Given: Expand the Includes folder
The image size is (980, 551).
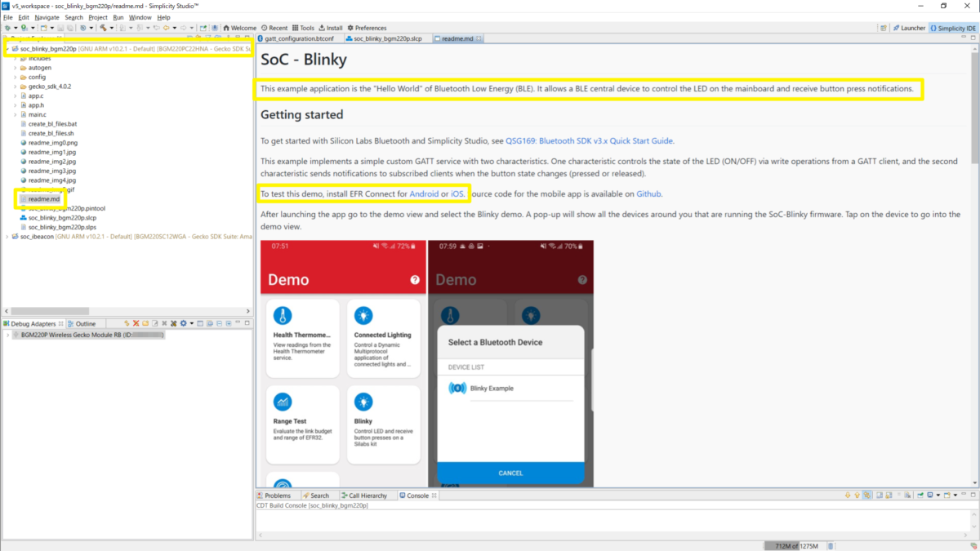Looking at the screenshot, I should click(x=15, y=58).
